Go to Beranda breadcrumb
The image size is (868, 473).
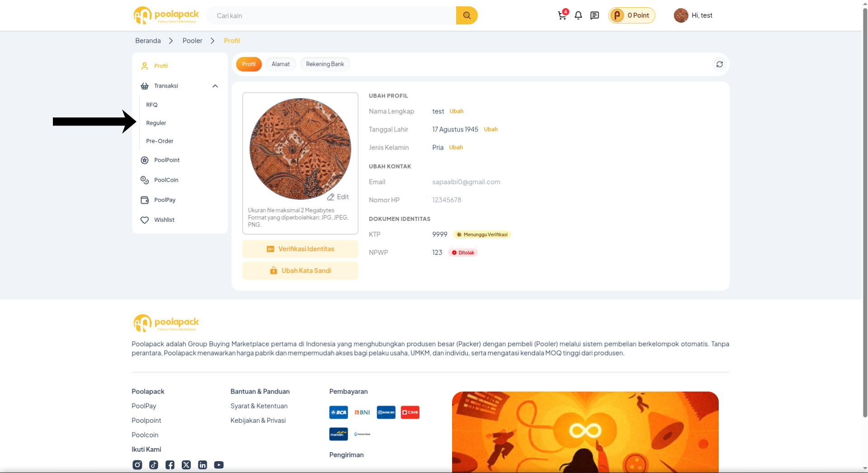(148, 41)
